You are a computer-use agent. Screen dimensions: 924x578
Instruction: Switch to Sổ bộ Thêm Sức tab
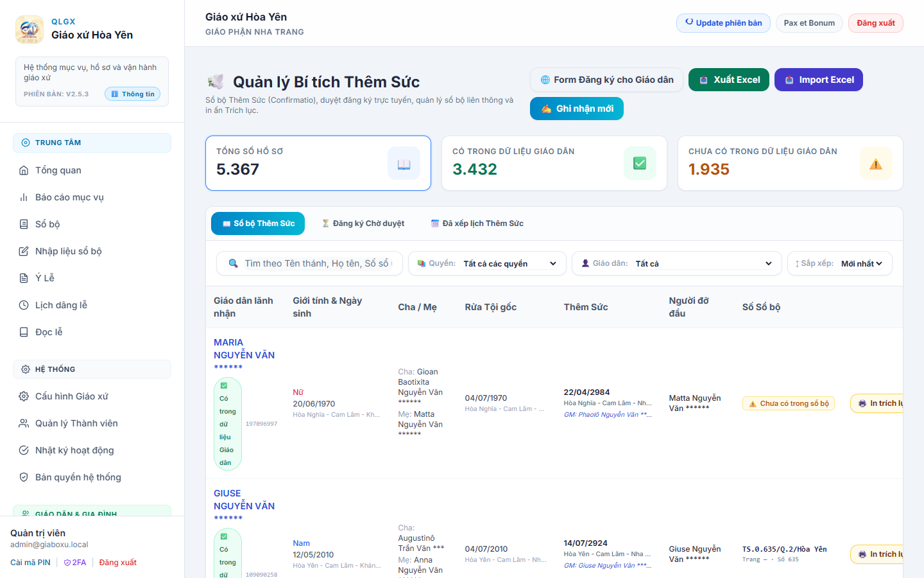click(x=258, y=223)
